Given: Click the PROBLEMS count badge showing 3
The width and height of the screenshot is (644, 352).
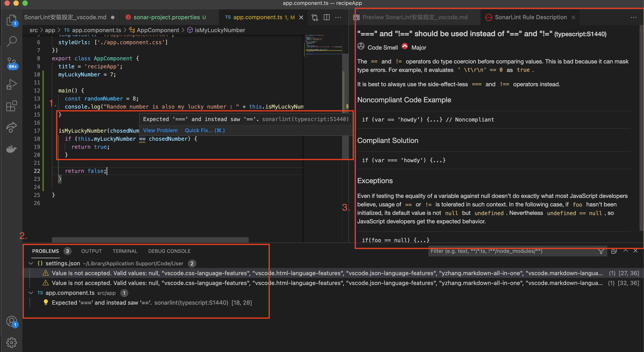Looking at the screenshot, I should [67, 251].
